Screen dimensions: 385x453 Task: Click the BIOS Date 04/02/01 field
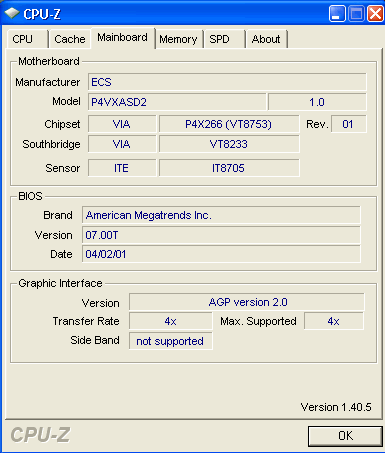[221, 254]
